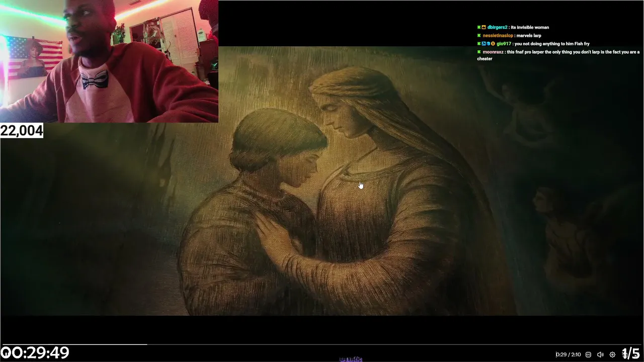Click username moonraxz in chat

pos(493,52)
